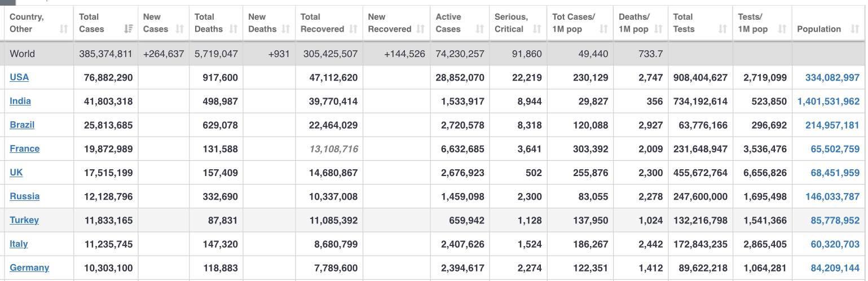
Task: Click sort icon for Active Cases
Action: pyautogui.click(x=480, y=29)
